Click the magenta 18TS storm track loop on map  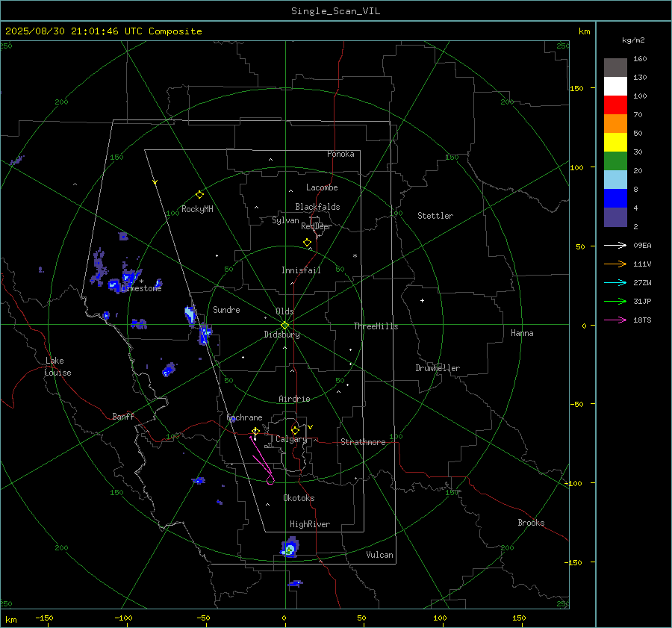(x=262, y=460)
